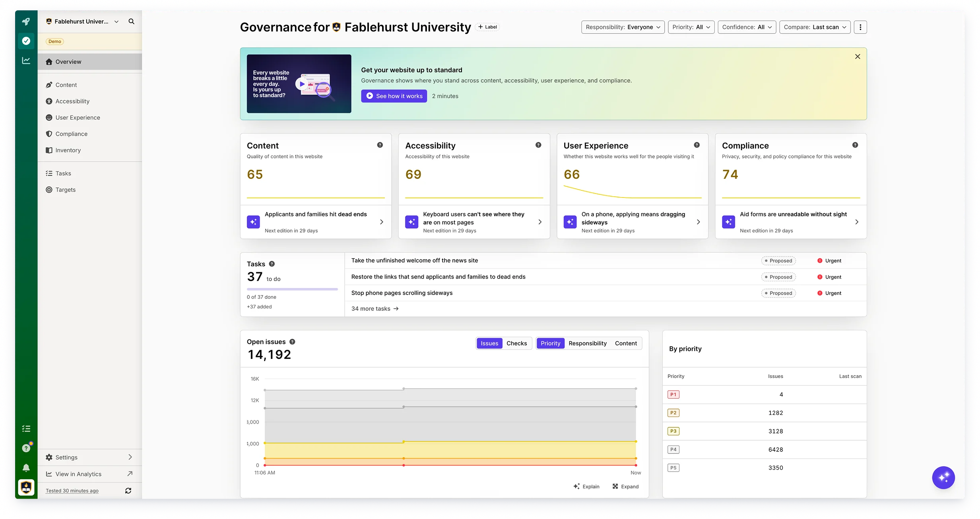Open the Priority: All dropdown
Viewport: 980px width, 519px height.
coord(691,27)
